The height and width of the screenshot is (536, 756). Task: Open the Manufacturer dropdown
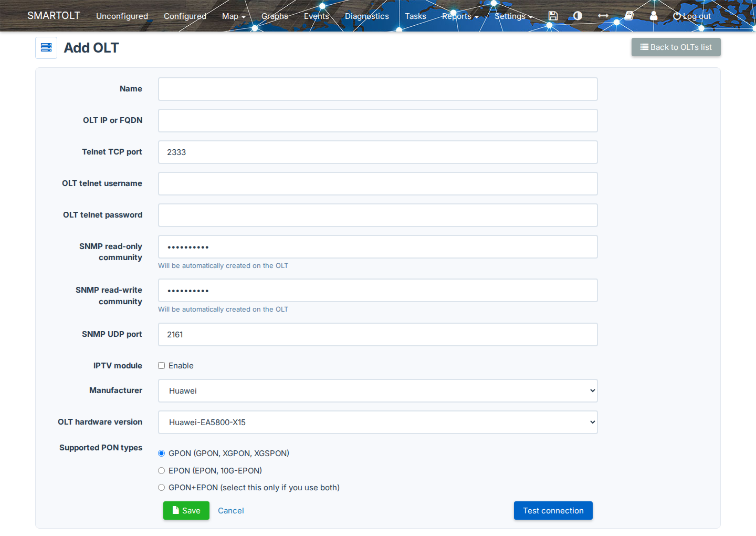(378, 391)
